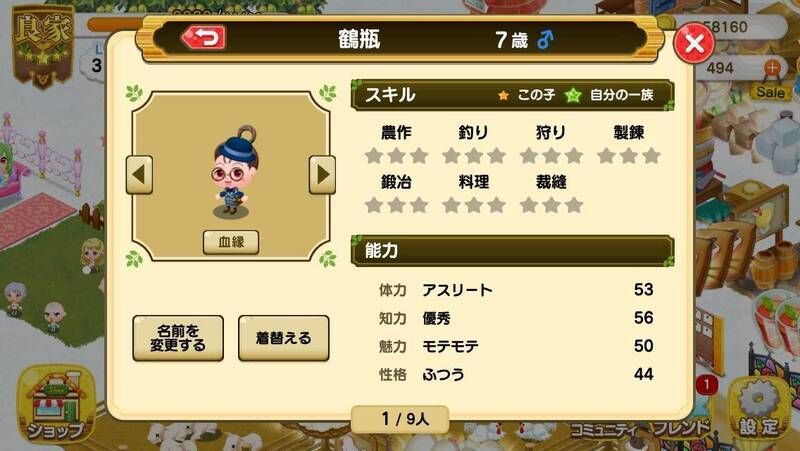The image size is (800, 451).
Task: Tap the blue male gender symbol
Action: (x=545, y=39)
